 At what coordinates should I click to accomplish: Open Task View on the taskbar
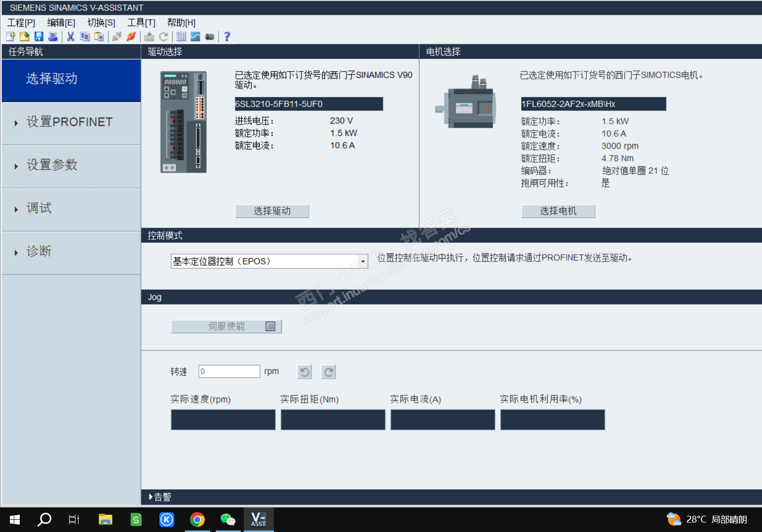pos(74,519)
